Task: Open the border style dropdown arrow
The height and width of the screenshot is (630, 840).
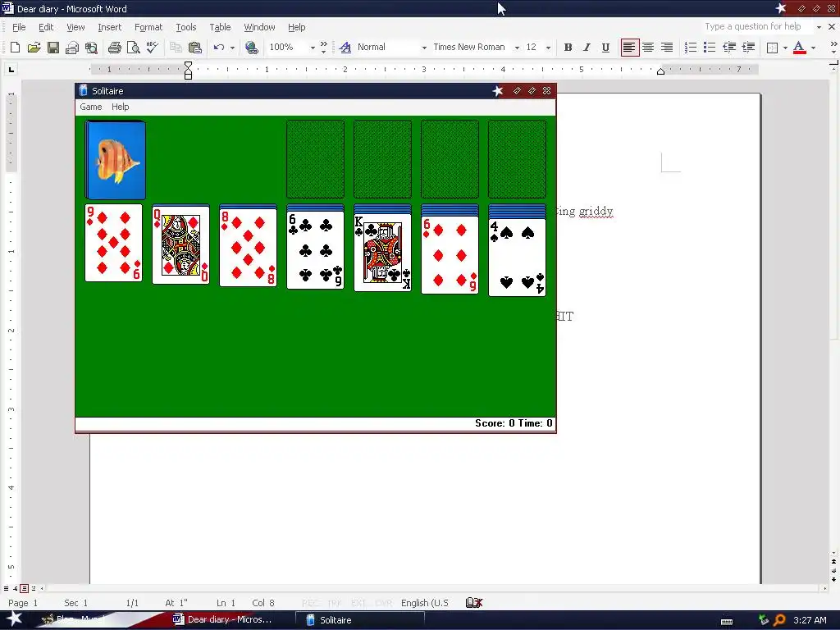Action: tap(785, 48)
